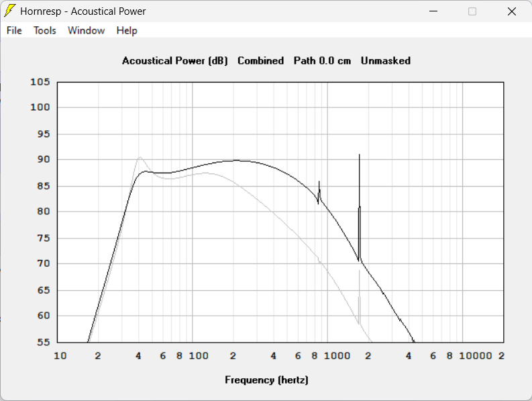Screen dimensions: 532x401
Task: Click the 'Frequency (hertz)' axis label
Action: coord(266,380)
